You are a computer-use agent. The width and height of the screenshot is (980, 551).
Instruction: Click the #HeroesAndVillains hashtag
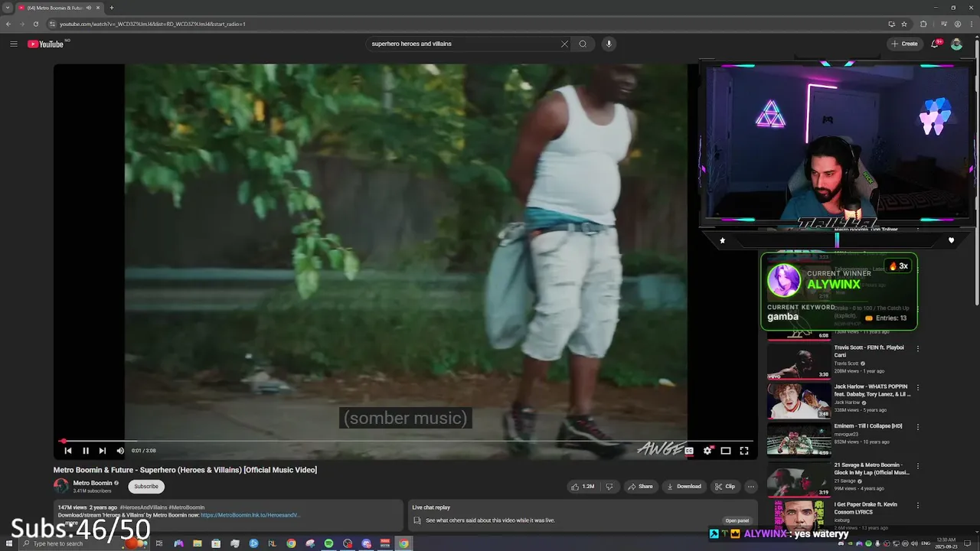(143, 507)
